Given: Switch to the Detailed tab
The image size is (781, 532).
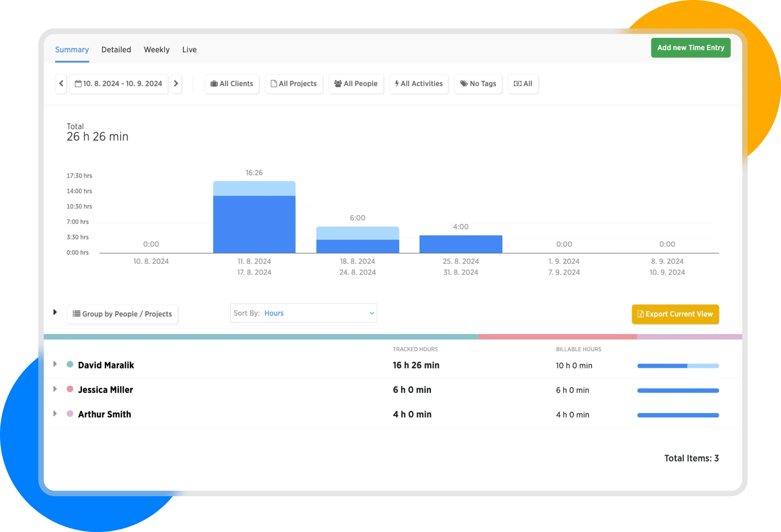Looking at the screenshot, I should pos(116,50).
